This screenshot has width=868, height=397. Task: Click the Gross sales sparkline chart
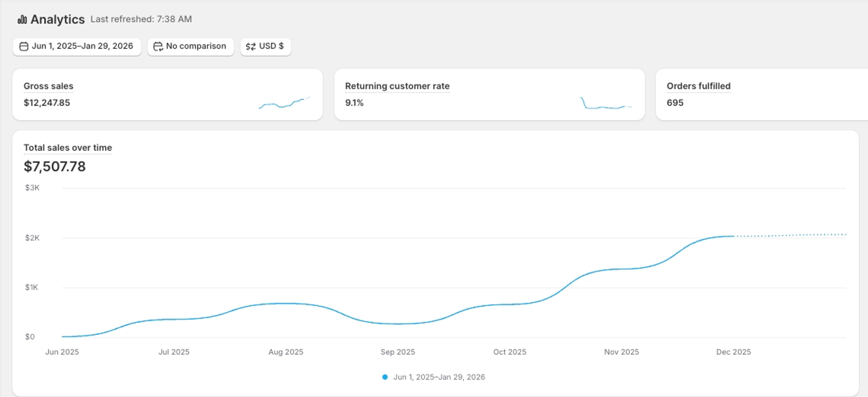pyautogui.click(x=284, y=102)
